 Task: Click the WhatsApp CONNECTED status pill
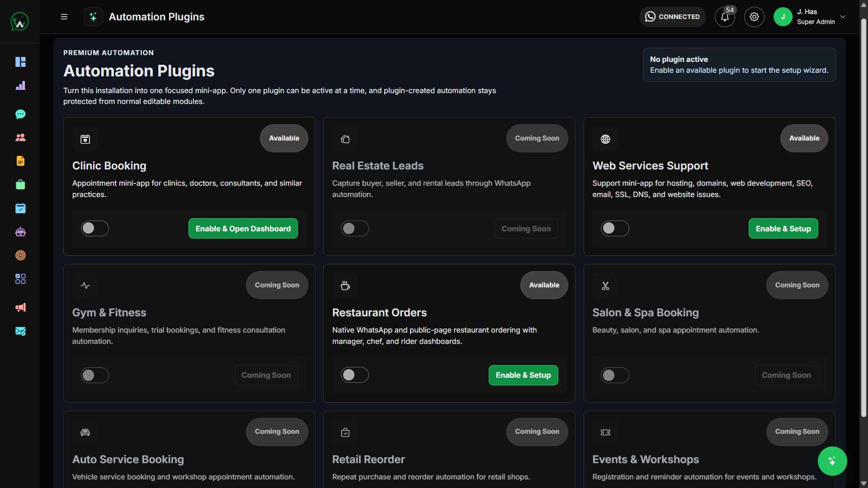672,17
